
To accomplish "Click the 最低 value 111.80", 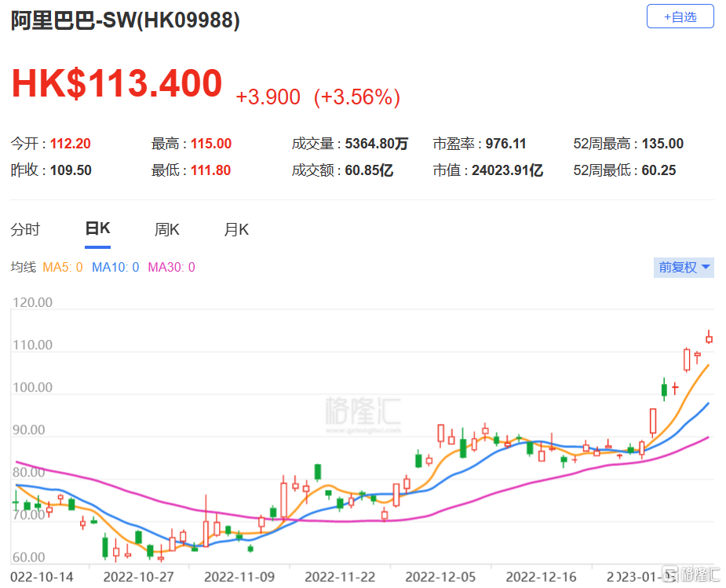I will click(210, 170).
